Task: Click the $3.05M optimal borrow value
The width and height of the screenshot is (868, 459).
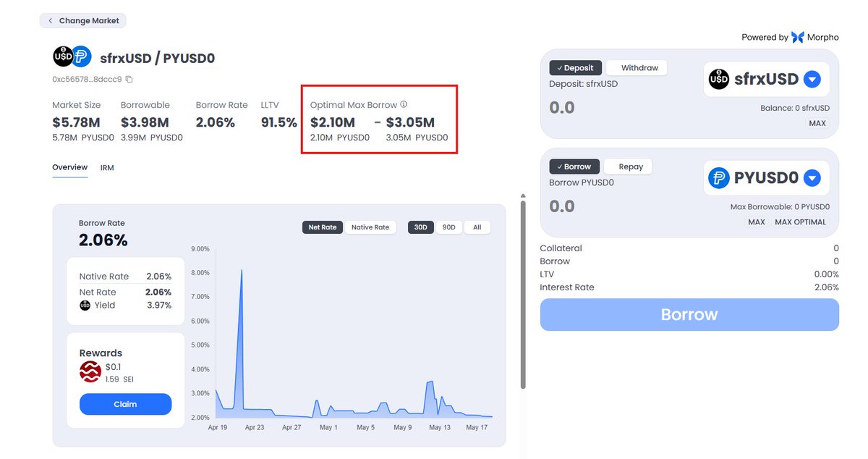Action: pyautogui.click(x=410, y=122)
